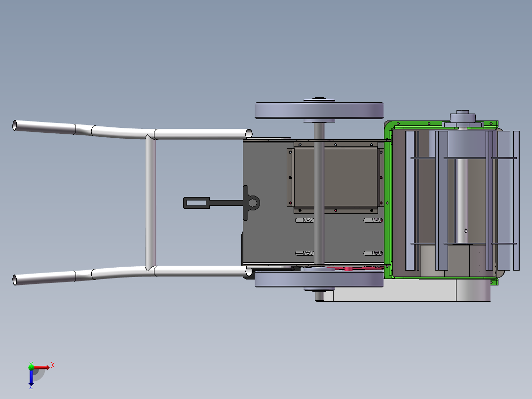532x399 pixels.
Task: Select the rectangular mounting plate with bolts
Action: pos(336,178)
